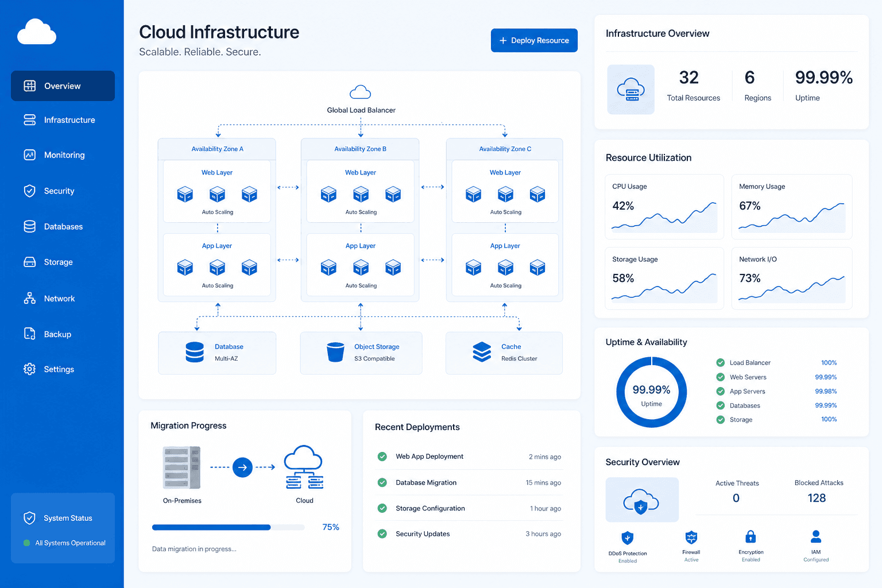
Task: Click the '15 mins ago' timestamp
Action: [x=543, y=482]
